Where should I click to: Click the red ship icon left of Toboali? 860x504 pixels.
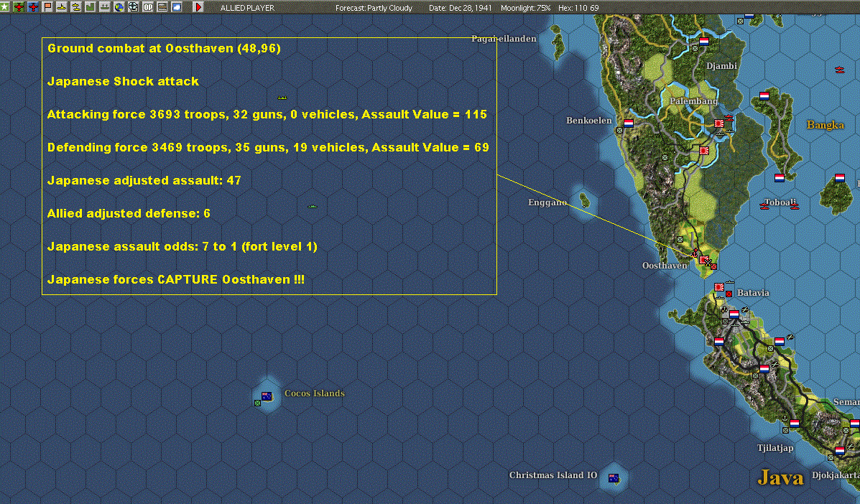pyautogui.click(x=764, y=206)
